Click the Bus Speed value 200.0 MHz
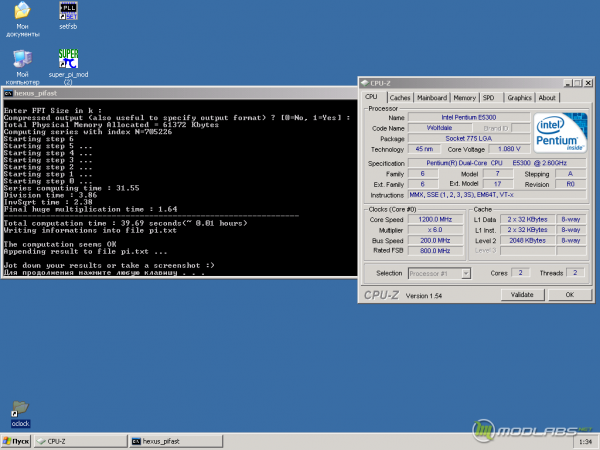The height and width of the screenshot is (450, 600). (x=435, y=240)
